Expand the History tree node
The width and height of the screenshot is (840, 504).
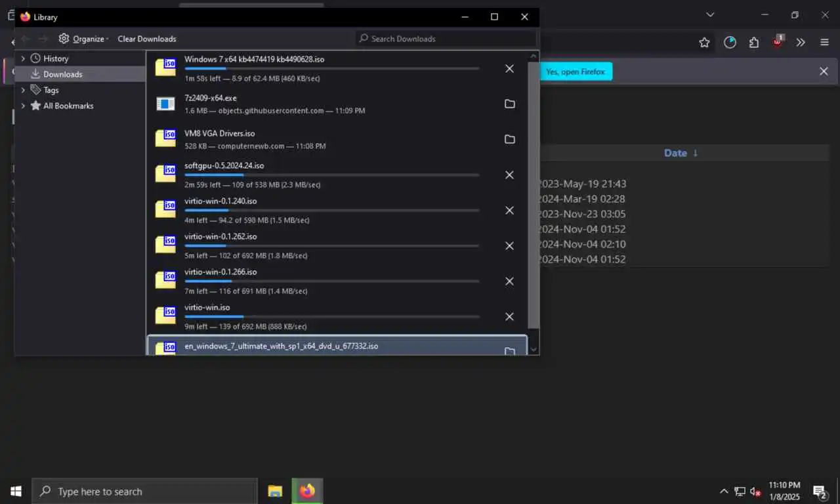point(23,58)
